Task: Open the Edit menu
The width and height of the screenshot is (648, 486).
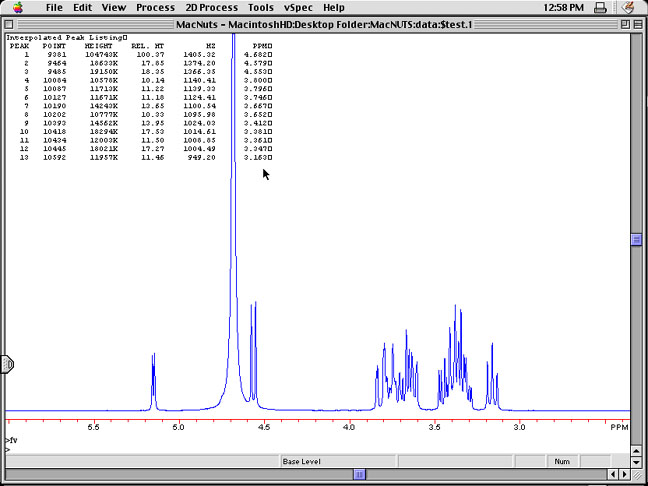Action: (x=82, y=7)
